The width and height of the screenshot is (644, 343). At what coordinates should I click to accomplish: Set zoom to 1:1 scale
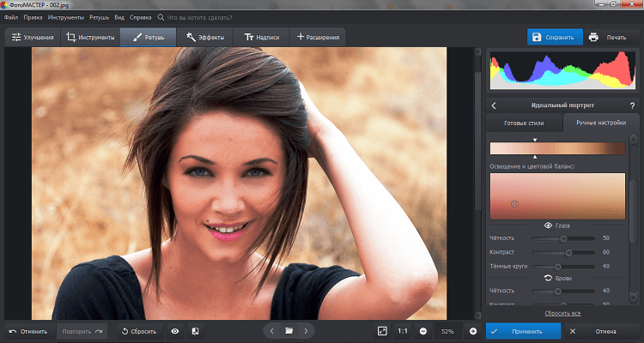coord(403,331)
